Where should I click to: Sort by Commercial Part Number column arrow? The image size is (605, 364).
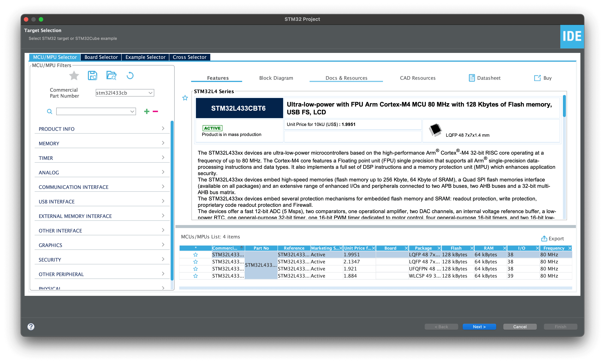[242, 248]
